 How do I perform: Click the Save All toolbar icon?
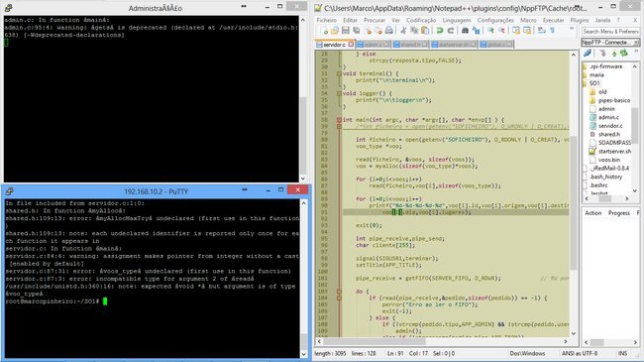point(356,31)
